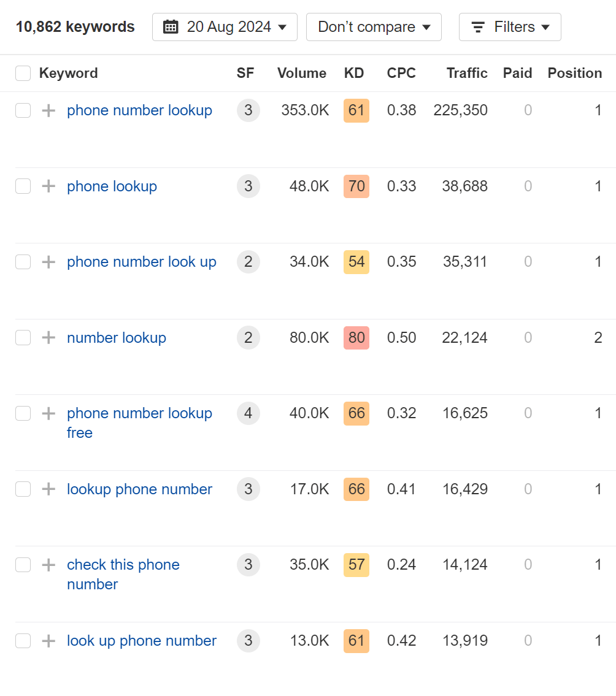
Task: Click the plus icon beside "look up phone number"
Action: [x=48, y=641]
